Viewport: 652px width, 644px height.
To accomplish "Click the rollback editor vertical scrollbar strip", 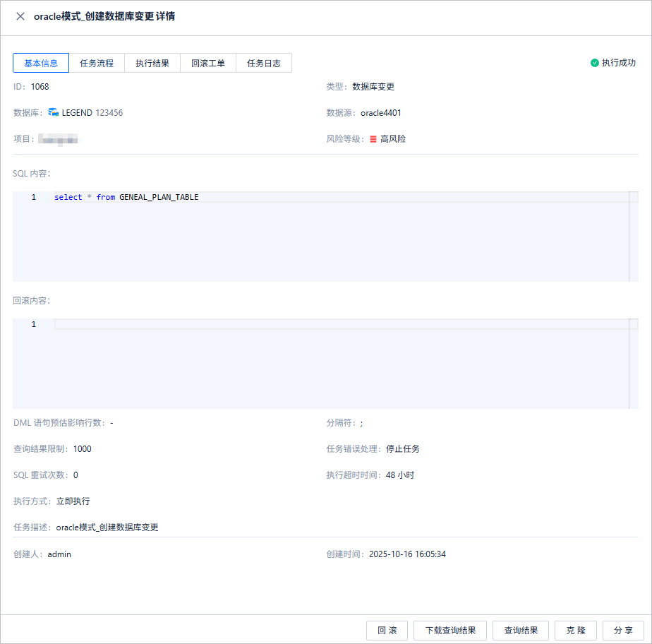I will point(634,364).
